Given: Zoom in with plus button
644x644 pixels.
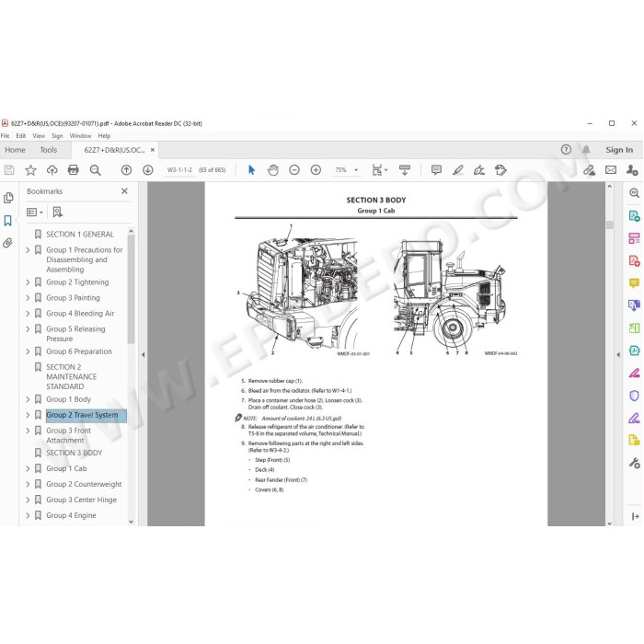Looking at the screenshot, I should (316, 170).
